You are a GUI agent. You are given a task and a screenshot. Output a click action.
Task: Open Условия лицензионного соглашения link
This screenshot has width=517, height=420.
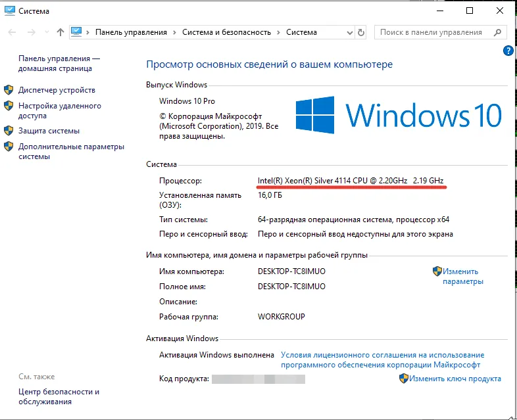(382, 360)
